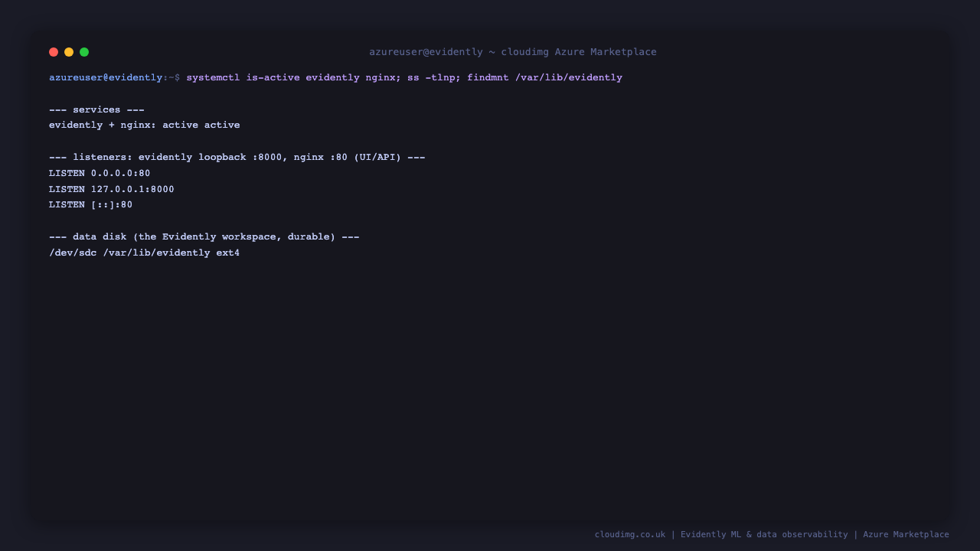Click the footer text 'cloudimg.co.uk | Evidently ML & data observability'

(x=721, y=534)
